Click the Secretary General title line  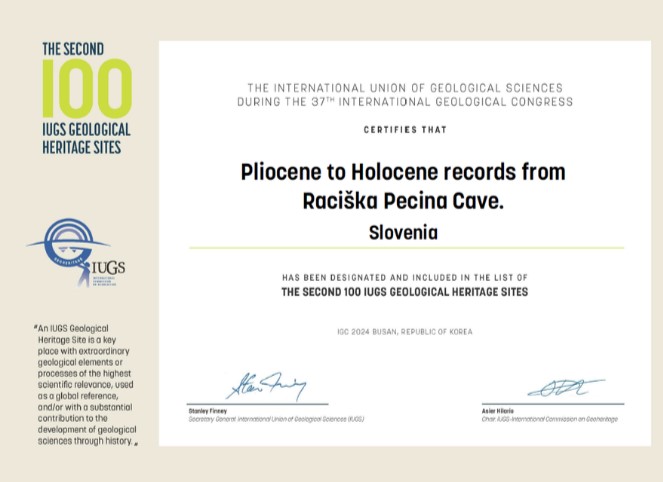coord(276,419)
